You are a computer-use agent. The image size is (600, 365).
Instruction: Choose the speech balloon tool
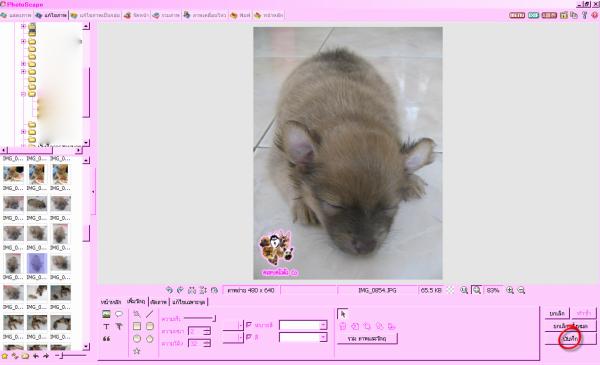tap(119, 314)
